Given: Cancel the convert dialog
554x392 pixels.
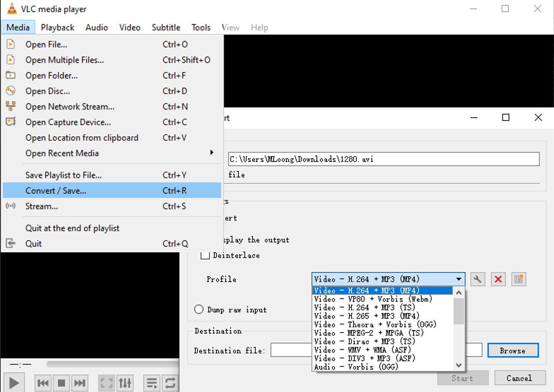Looking at the screenshot, I should coord(520,378).
